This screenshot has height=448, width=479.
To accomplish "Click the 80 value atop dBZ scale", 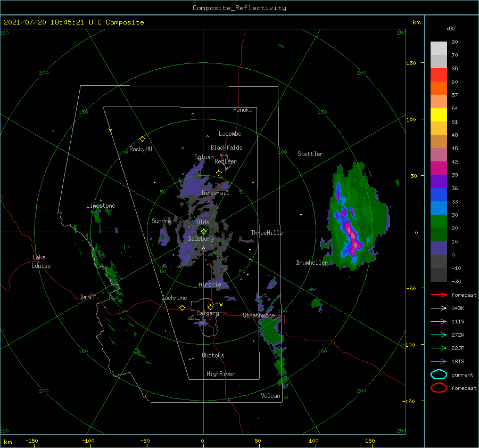I will [455, 42].
